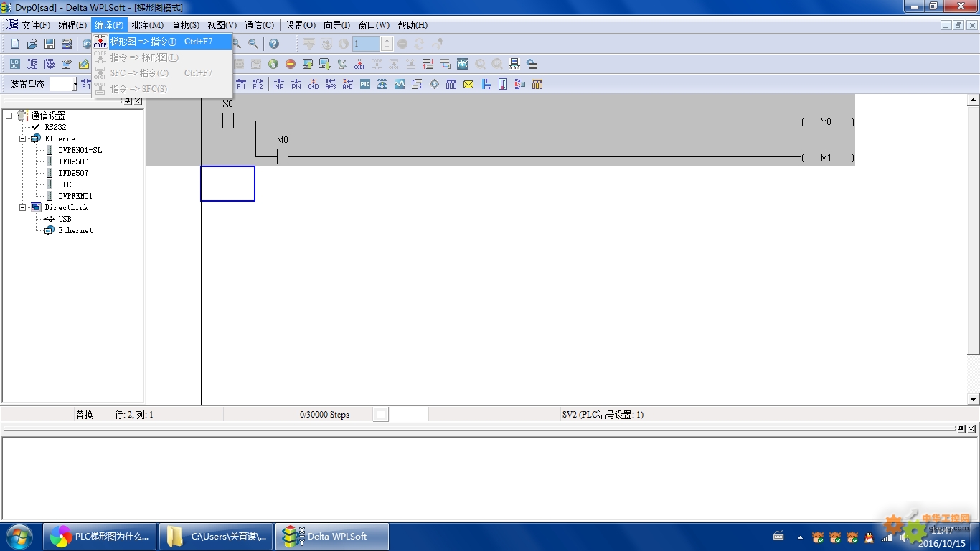Viewport: 980px width, 551px height.
Task: Open the 编程(E) menu
Action: click(x=72, y=25)
